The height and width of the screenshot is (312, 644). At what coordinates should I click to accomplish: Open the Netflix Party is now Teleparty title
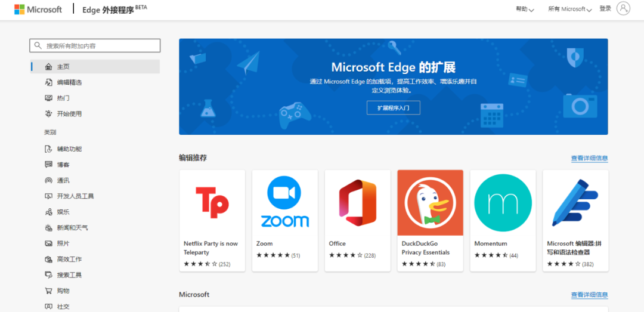(x=210, y=248)
